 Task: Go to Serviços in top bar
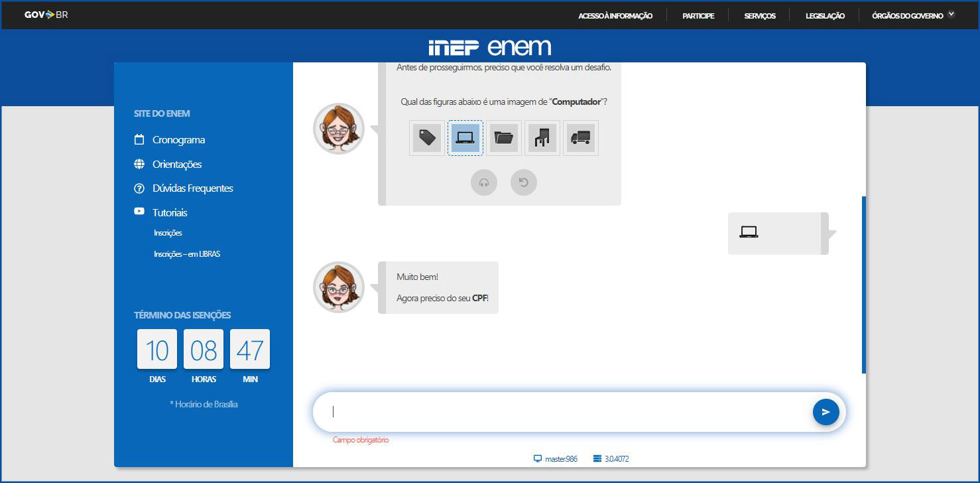(x=760, y=15)
